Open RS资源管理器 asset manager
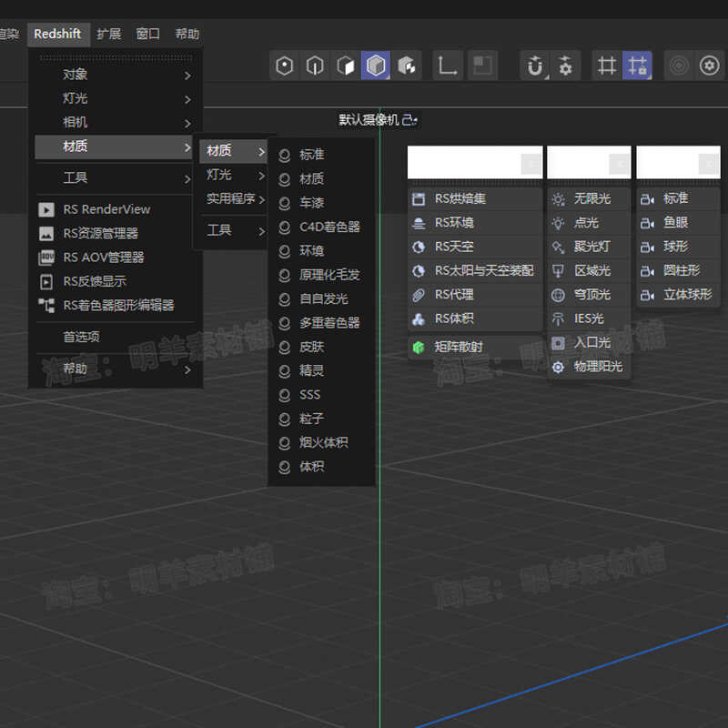Viewport: 728px width, 728px height. 115,234
